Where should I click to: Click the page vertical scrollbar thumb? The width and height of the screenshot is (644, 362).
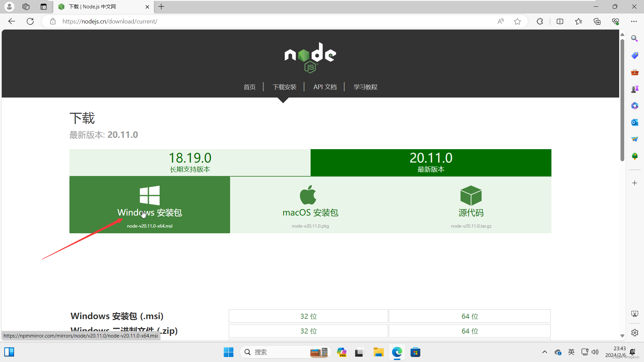pos(622,100)
